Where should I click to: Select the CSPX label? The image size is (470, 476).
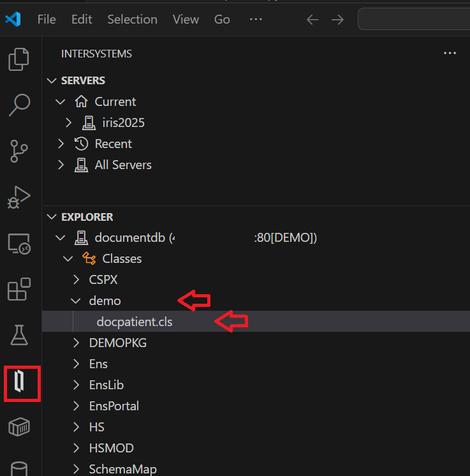(103, 279)
